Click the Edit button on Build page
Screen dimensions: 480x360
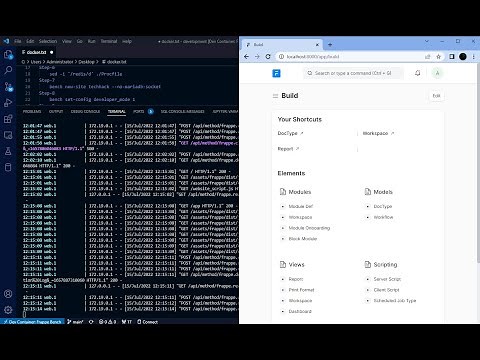(x=436, y=96)
